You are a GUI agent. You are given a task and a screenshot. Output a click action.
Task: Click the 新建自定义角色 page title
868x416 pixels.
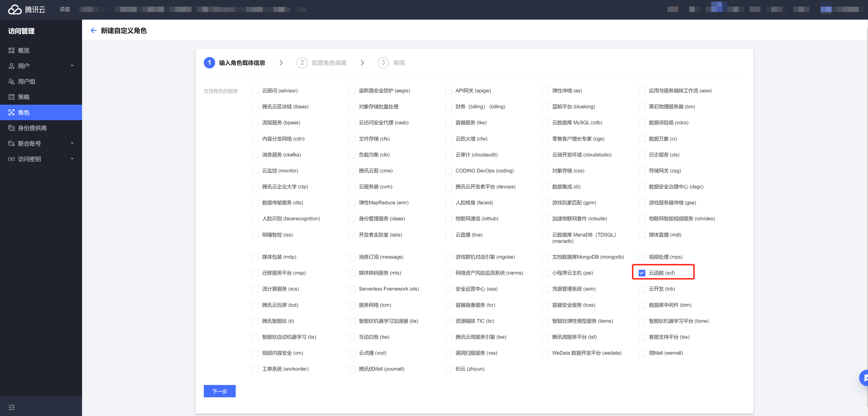pyautogui.click(x=124, y=31)
